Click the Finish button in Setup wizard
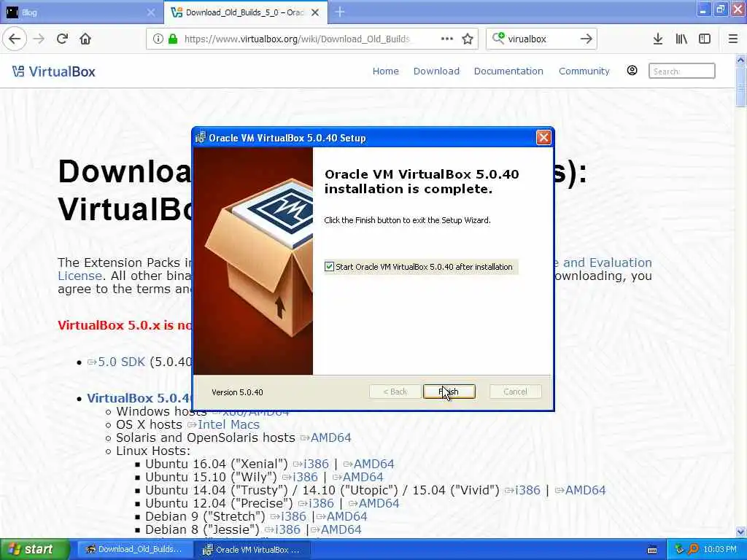The image size is (747, 560). click(449, 392)
